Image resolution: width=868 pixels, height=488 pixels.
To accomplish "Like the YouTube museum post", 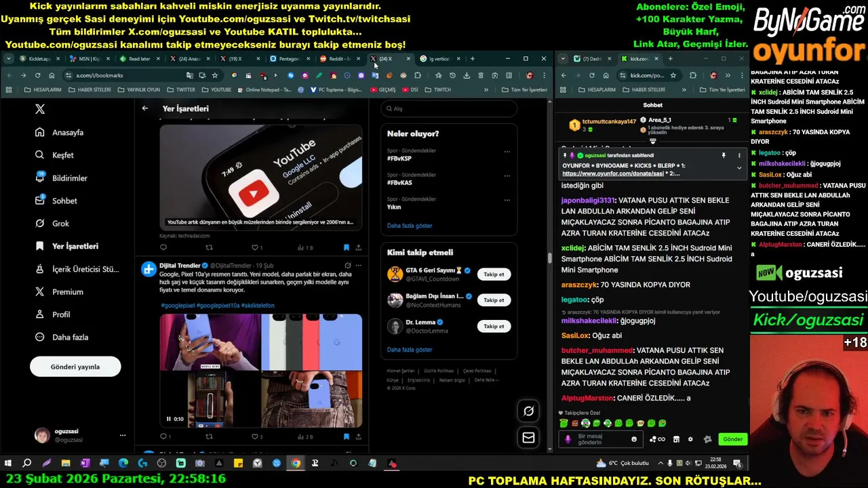I will coord(255,247).
